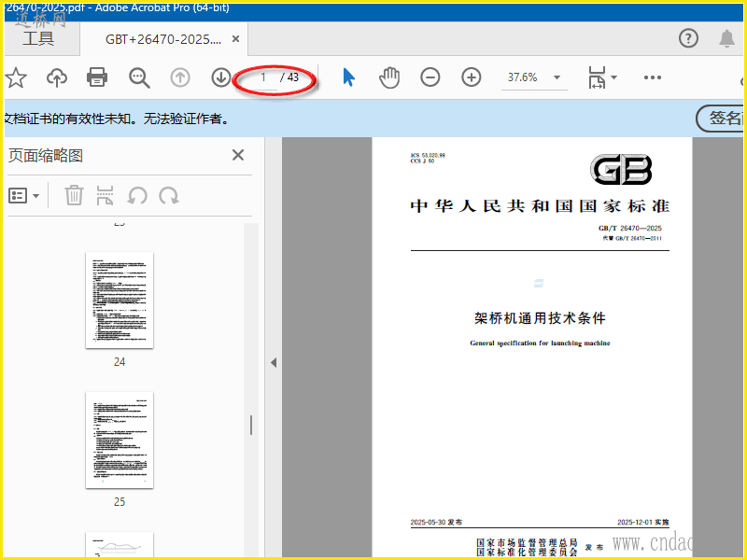This screenshot has height=560, width=747.
Task: Open the help question mark menu
Action: tap(688, 38)
